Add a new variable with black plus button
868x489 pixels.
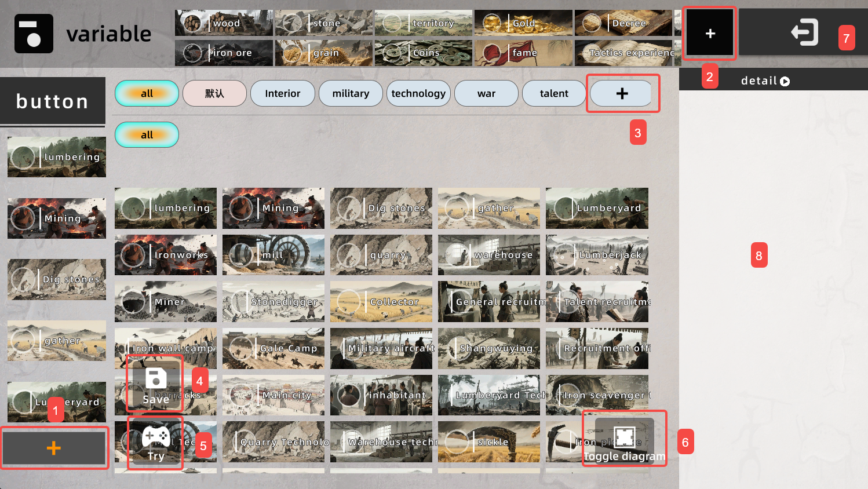[x=710, y=34]
